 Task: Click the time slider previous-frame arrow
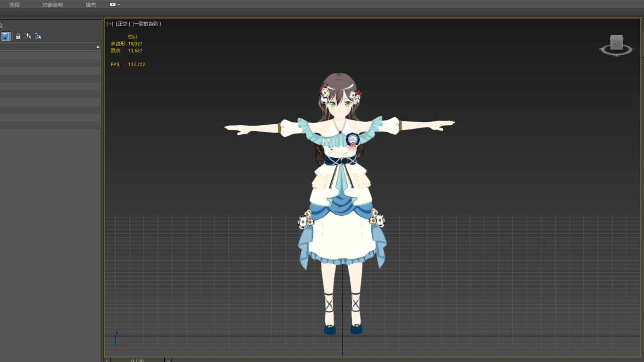[107, 360]
